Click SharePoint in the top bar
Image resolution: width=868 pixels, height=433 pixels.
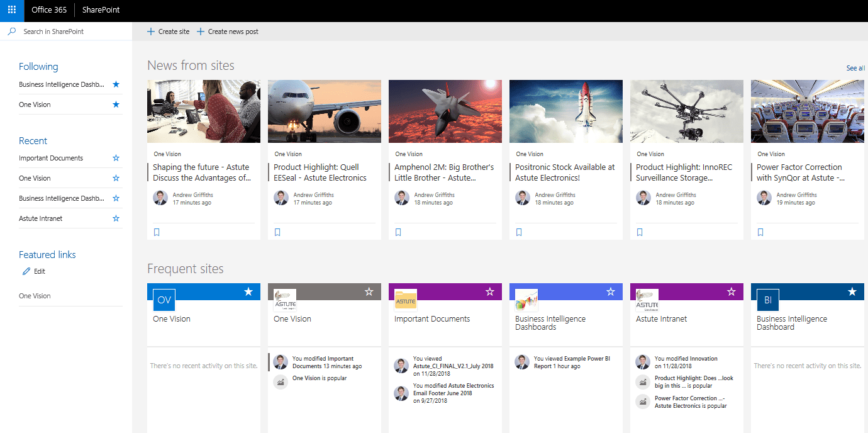101,10
